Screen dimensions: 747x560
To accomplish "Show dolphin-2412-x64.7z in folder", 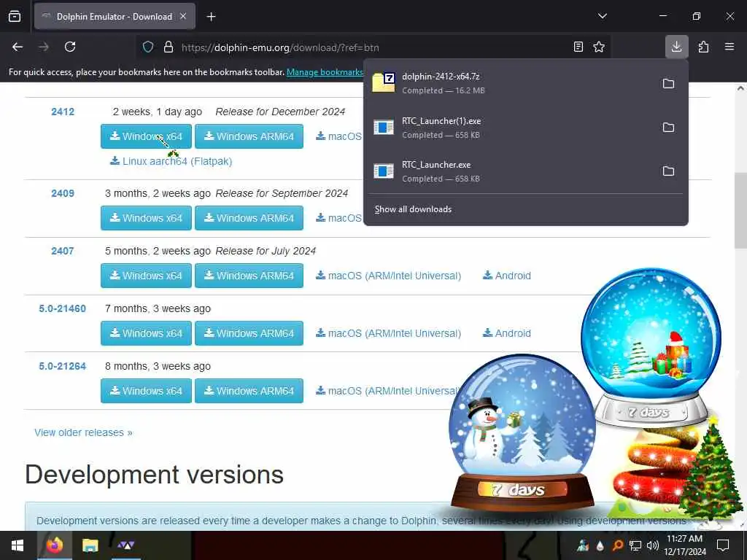I will point(668,84).
